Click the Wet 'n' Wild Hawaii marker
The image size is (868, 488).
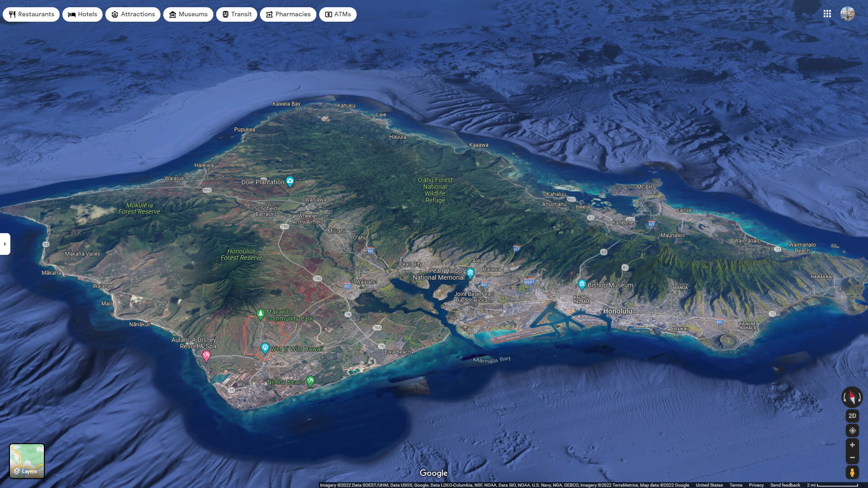(x=264, y=347)
